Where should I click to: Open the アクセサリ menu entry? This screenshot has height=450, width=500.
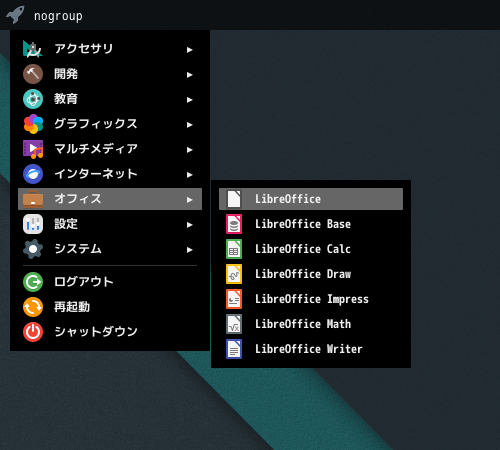tap(110, 49)
